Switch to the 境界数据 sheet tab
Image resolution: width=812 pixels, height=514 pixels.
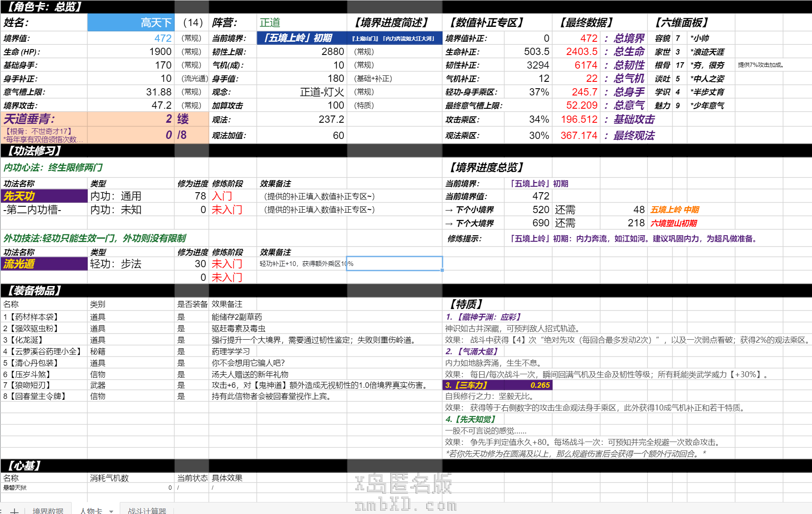[x=48, y=511]
